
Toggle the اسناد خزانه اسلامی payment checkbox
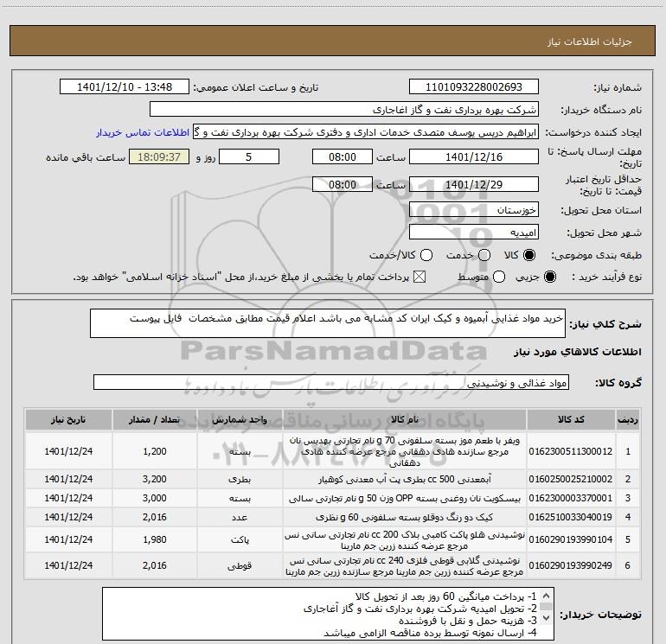[419, 277]
